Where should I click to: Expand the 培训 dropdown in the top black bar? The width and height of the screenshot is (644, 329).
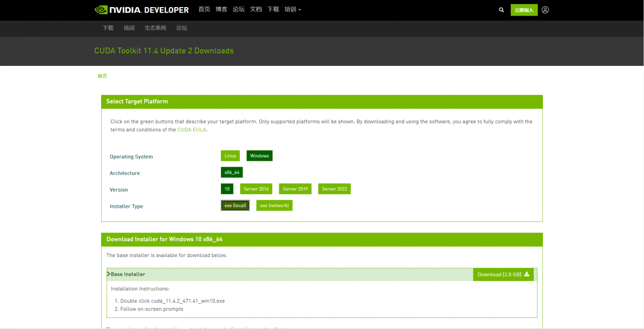[293, 10]
